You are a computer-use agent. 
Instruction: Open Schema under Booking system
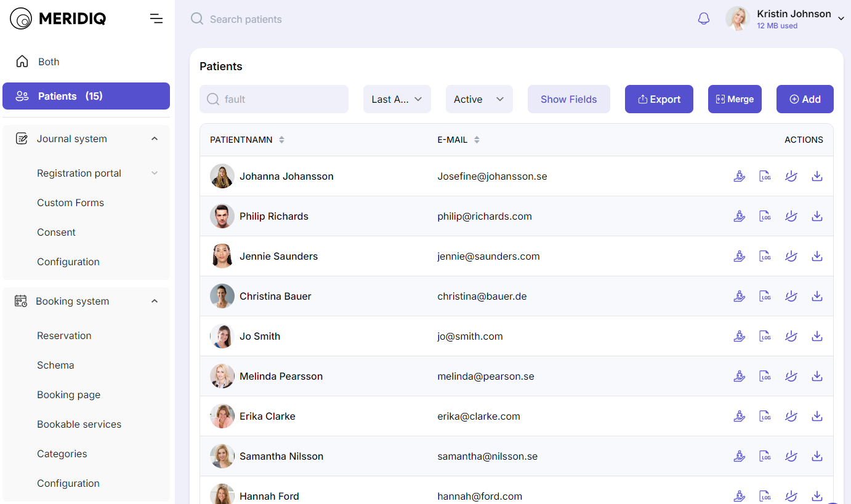tap(55, 365)
